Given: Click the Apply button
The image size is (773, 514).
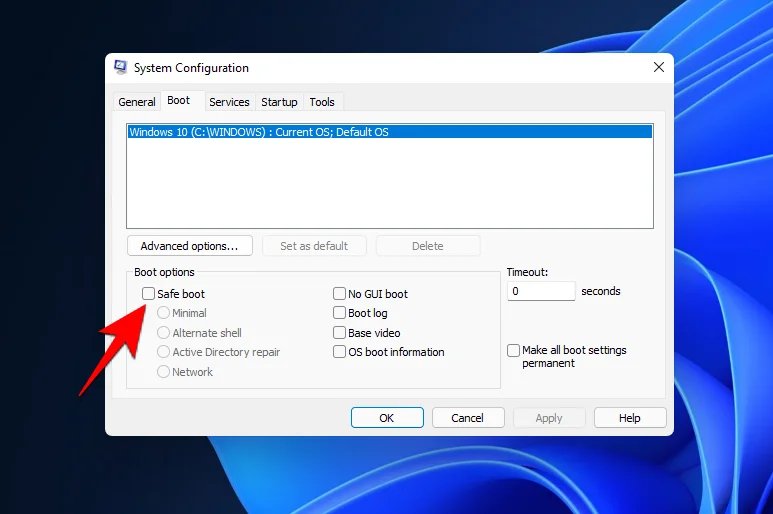Looking at the screenshot, I should [x=549, y=418].
